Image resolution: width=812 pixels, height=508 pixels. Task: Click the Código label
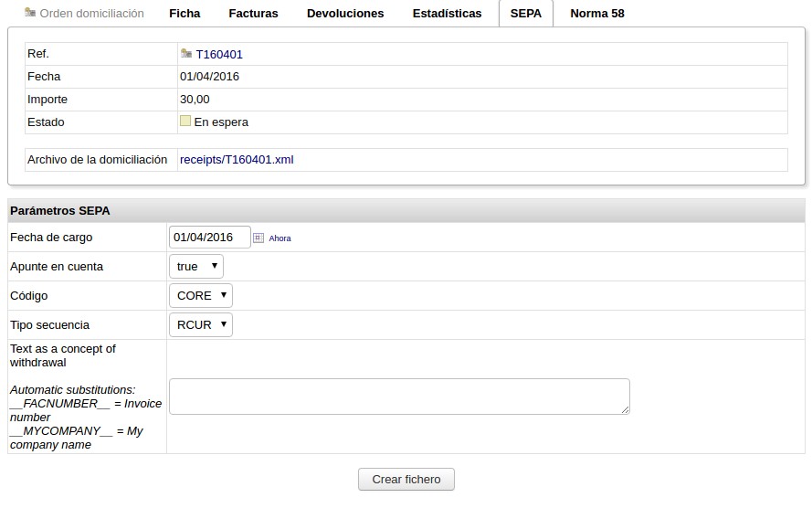point(29,296)
